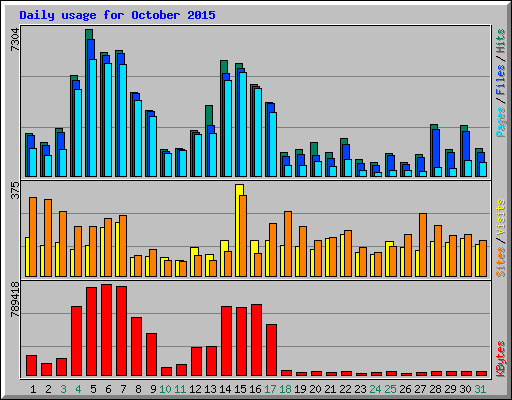Select day 27 on the x-axis

click(x=420, y=389)
